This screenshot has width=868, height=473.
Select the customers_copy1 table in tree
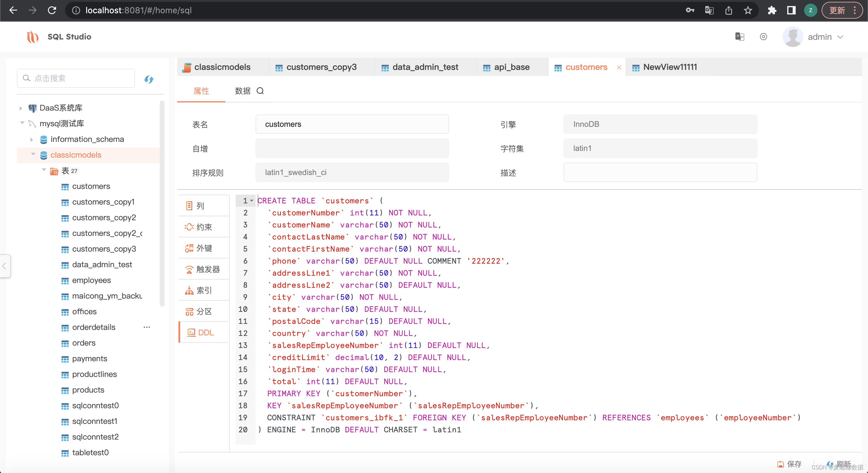point(103,202)
